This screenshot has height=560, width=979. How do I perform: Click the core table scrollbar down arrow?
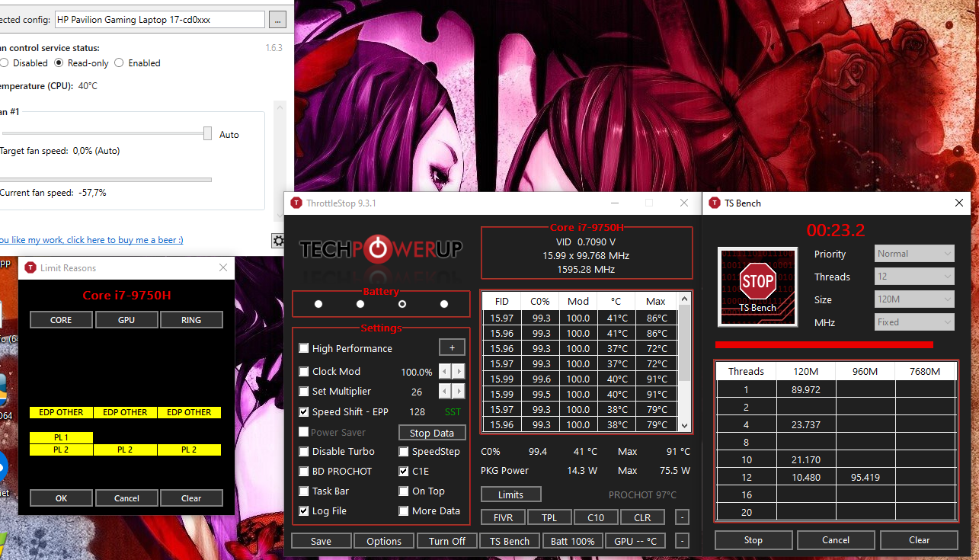click(683, 425)
